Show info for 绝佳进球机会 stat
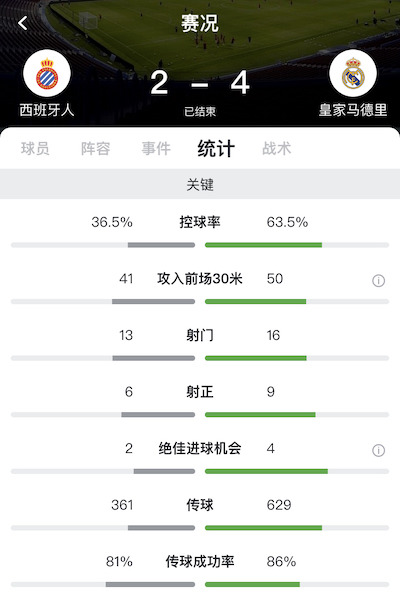Image resolution: width=400 pixels, height=593 pixels. (378, 450)
